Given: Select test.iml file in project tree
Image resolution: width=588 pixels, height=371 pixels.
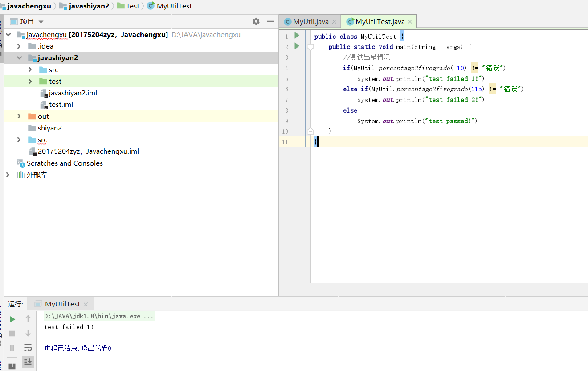Looking at the screenshot, I should [61, 105].
